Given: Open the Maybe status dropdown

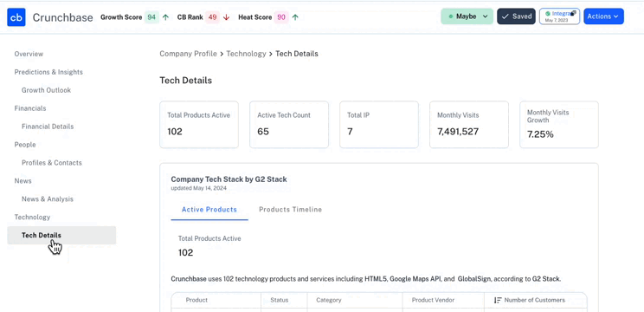Looking at the screenshot, I should pyautogui.click(x=467, y=16).
